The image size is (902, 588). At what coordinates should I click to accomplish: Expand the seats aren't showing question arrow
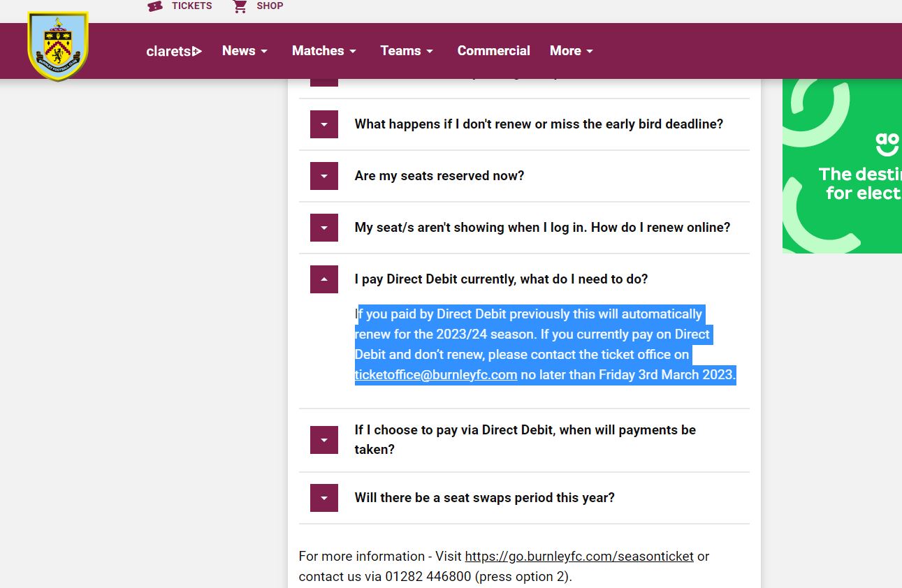pyautogui.click(x=324, y=228)
